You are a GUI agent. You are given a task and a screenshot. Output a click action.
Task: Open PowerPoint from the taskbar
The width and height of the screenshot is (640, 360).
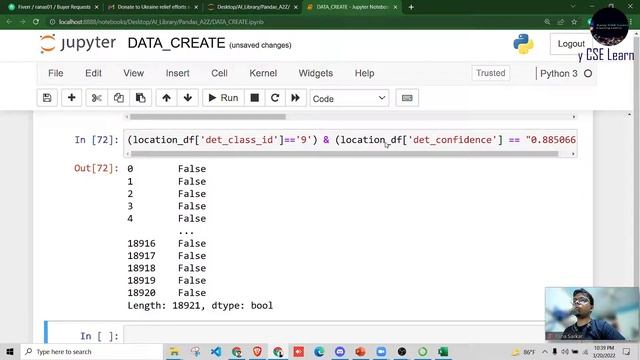360,351
